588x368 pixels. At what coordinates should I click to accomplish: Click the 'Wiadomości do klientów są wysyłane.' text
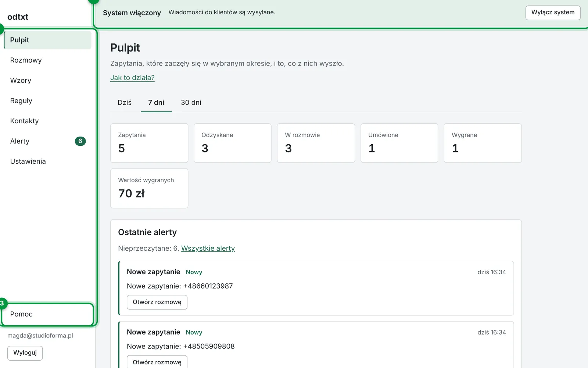click(222, 12)
